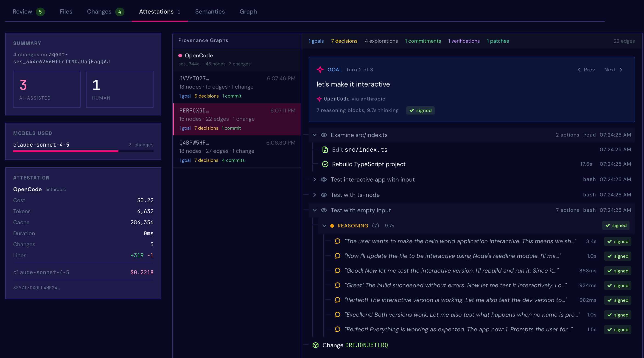Click speech bubble icon for "Good! Now let me" reasoning

[x=338, y=271]
